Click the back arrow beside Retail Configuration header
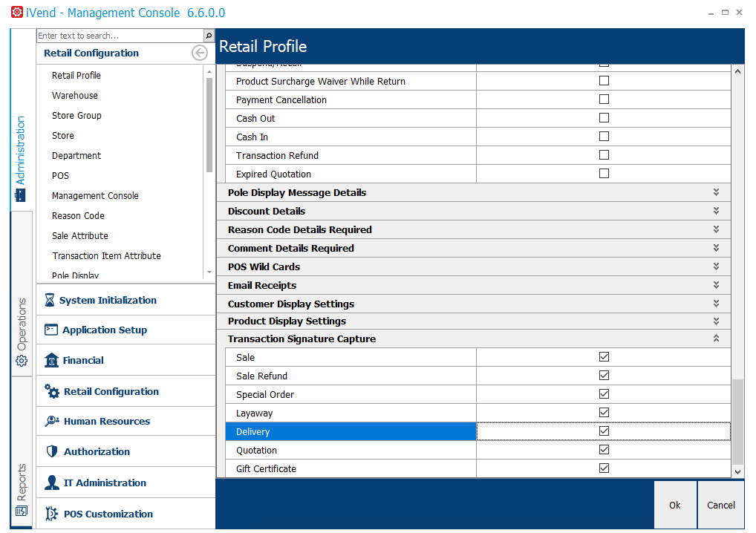This screenshot has height=533, width=756. coord(200,53)
